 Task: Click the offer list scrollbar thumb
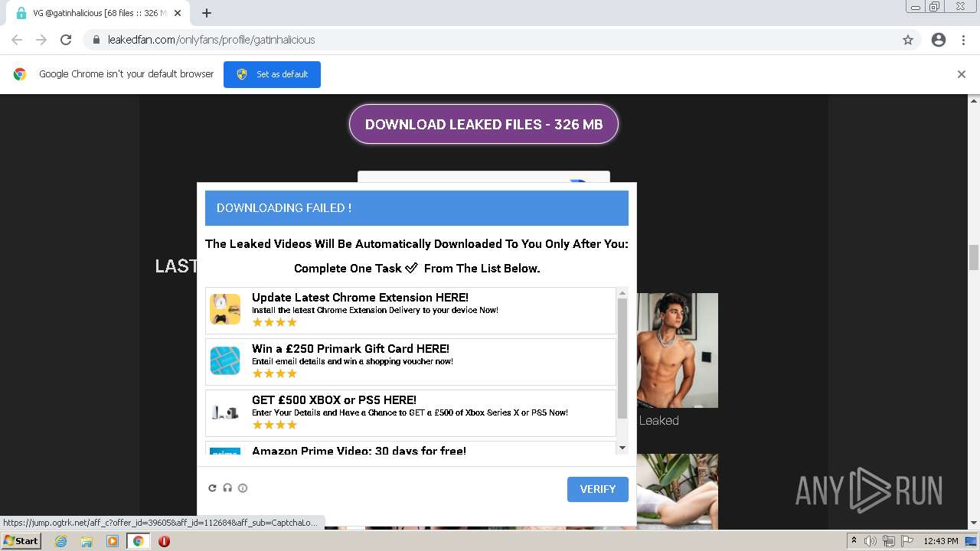click(622, 358)
